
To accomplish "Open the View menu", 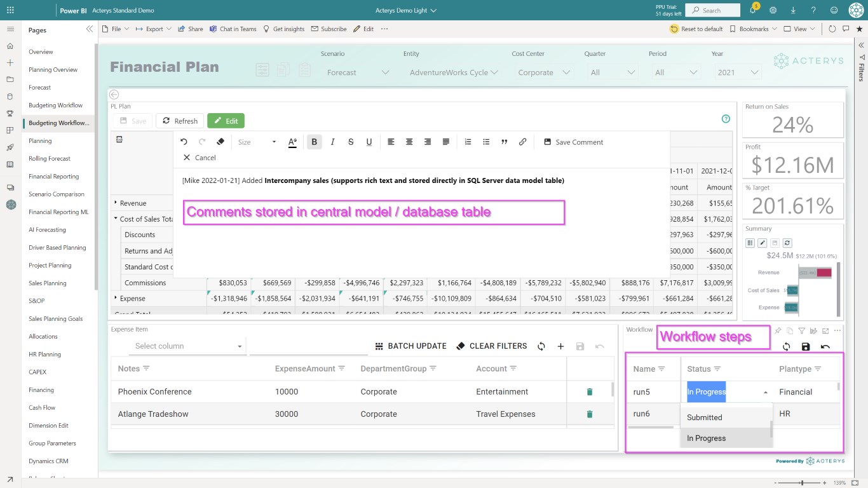I will pos(799,29).
